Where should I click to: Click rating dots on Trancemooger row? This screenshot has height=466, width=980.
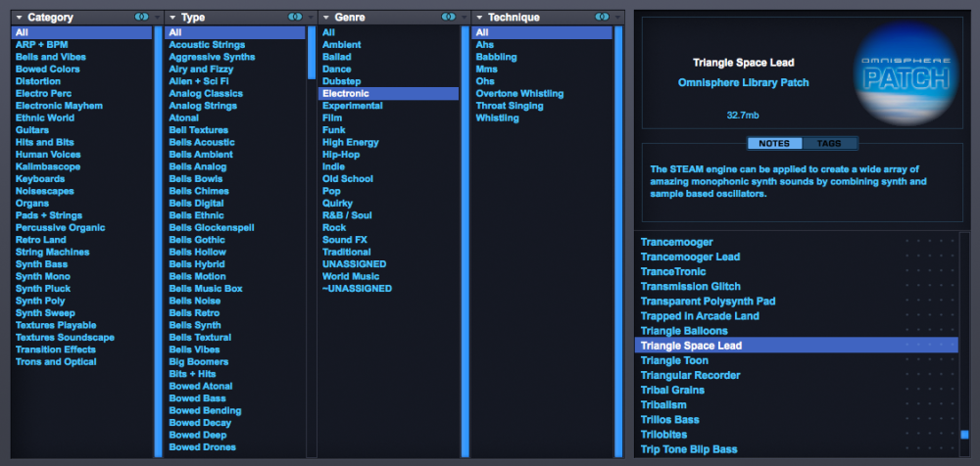[x=930, y=243]
